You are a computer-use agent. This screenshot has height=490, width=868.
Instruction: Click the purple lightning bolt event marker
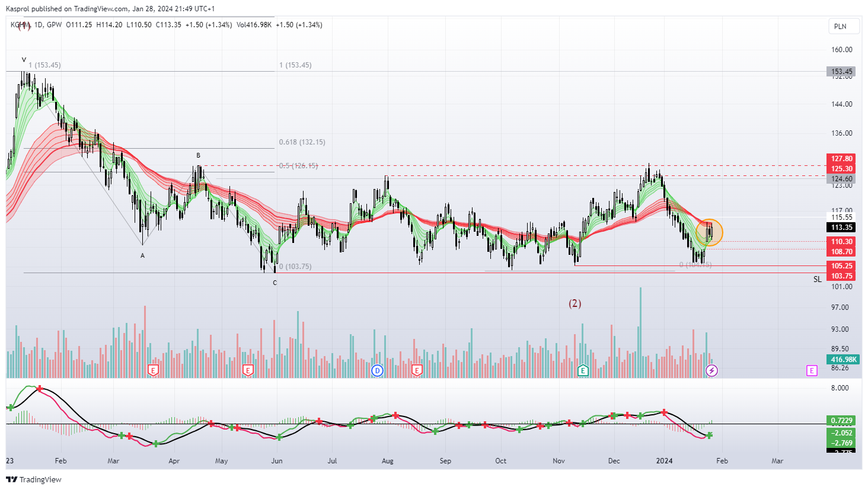711,371
